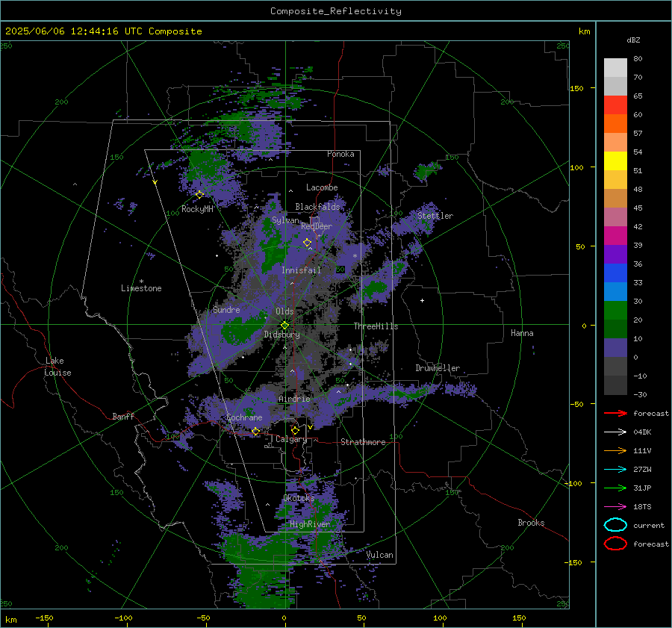672x628 pixels.
Task: Click the Cochrane city label
Action: (244, 417)
